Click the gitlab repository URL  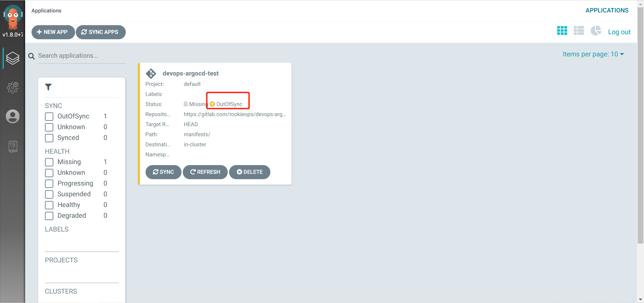pos(235,114)
